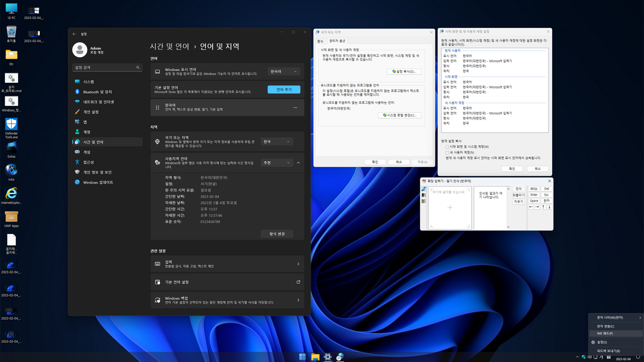
Task: Open 기본 언어 설정 external link row
Action: coord(227,282)
